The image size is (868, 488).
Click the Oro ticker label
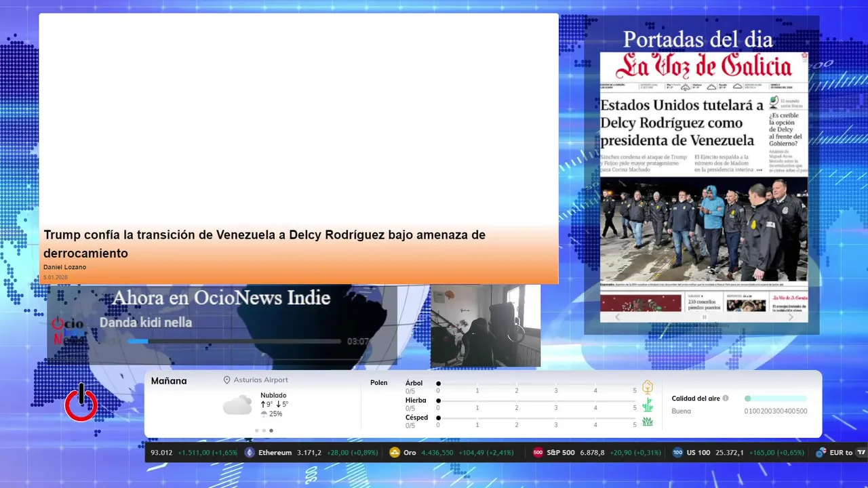click(410, 453)
